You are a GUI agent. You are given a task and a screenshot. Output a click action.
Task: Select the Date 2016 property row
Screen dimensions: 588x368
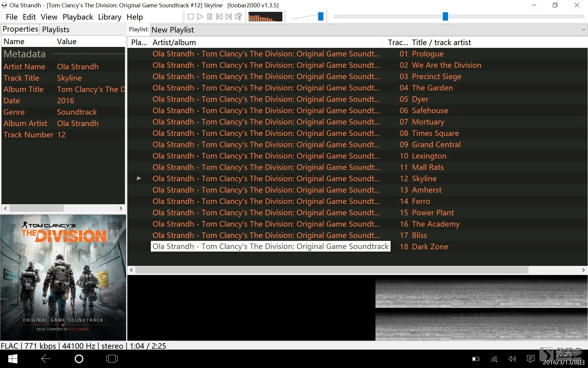click(63, 101)
